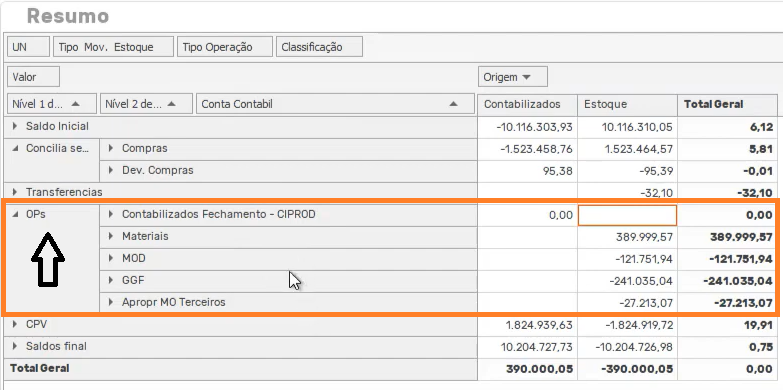Select Estoque cell 1.523.464,57
This screenshot has height=390, width=783.
pyautogui.click(x=627, y=149)
